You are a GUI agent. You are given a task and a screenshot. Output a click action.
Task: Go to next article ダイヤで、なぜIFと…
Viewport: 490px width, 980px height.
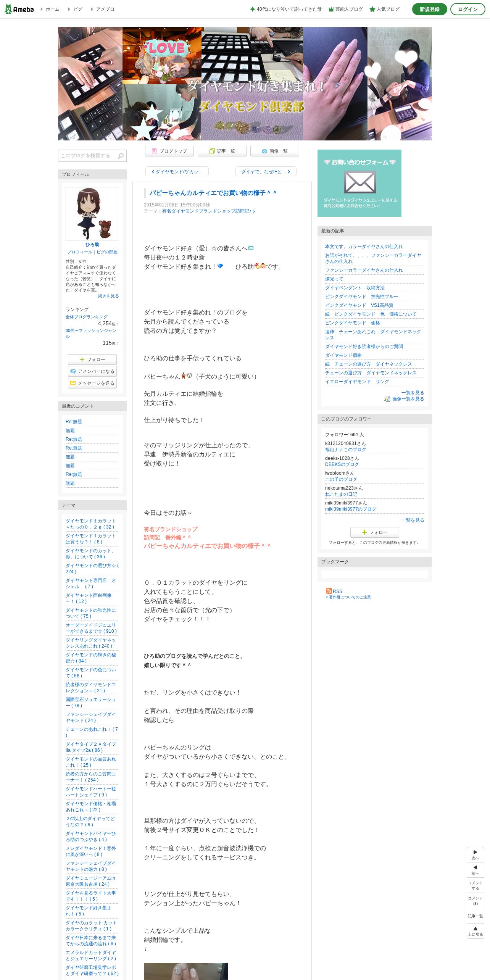(266, 172)
